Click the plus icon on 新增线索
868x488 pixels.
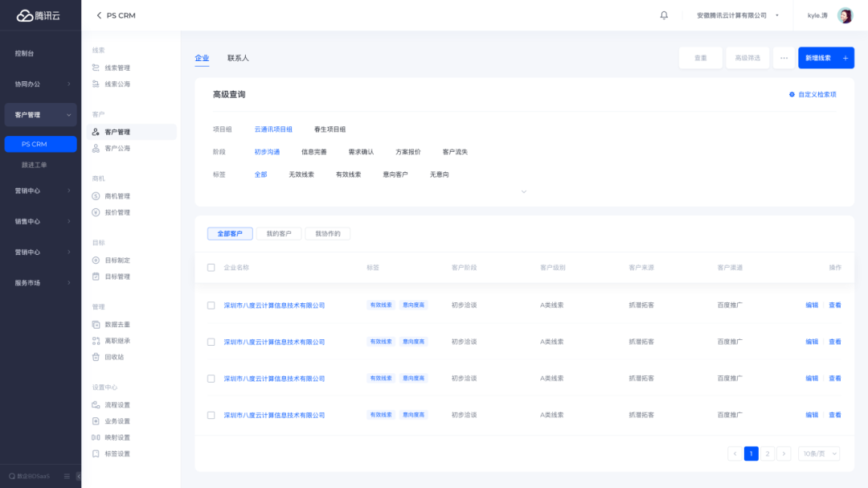845,58
